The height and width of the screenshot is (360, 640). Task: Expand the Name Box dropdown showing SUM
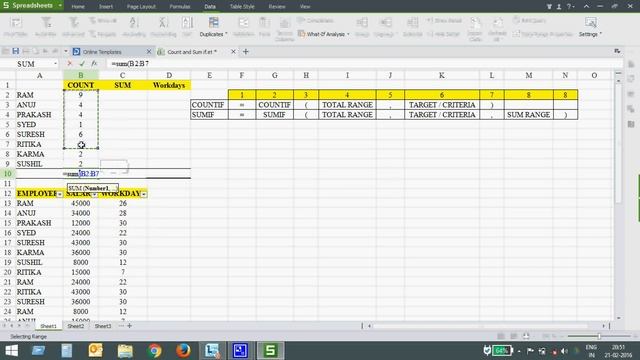pos(55,64)
